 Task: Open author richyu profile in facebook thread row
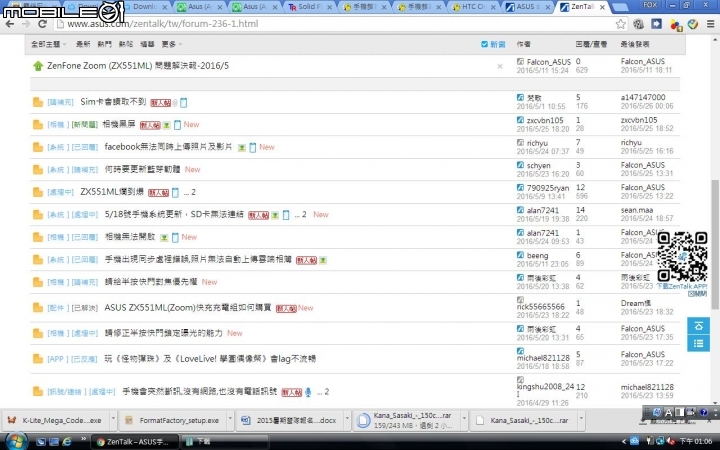click(537, 143)
